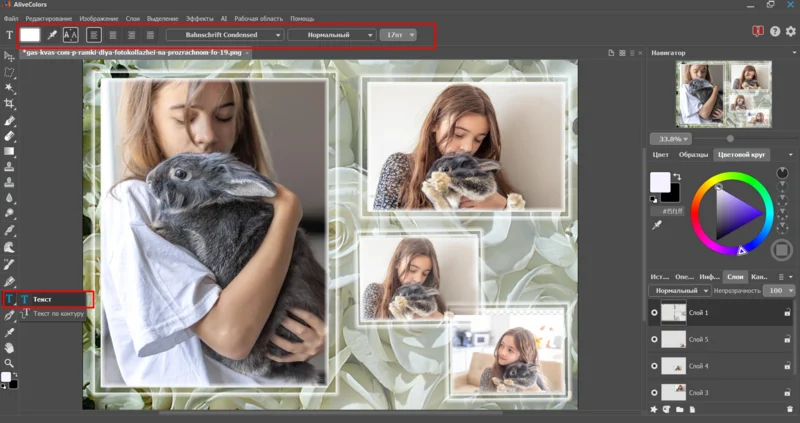Screen dimensions: 800x423
Task: Pick the eyedropper icon in the options bar
Action: (x=51, y=35)
